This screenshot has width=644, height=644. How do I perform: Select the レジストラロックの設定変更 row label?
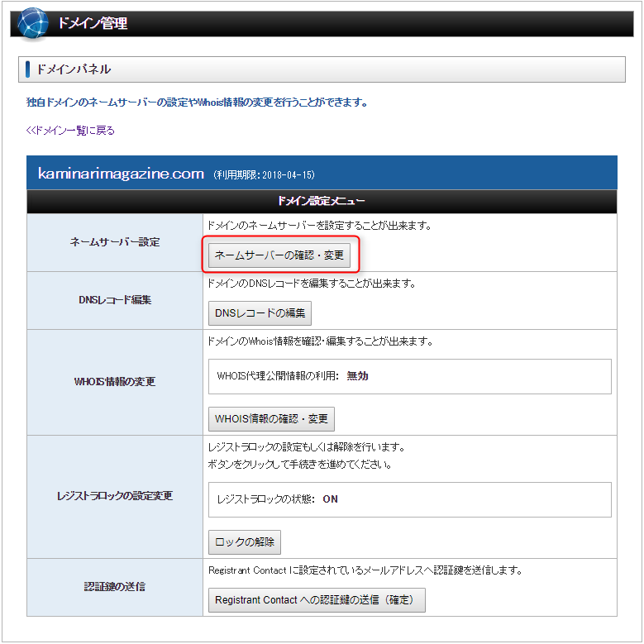tap(115, 496)
